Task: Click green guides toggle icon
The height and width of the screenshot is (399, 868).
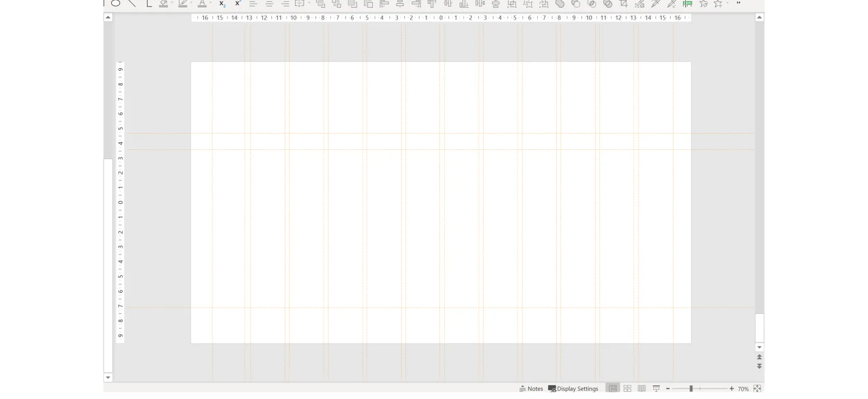Action: pos(688,4)
